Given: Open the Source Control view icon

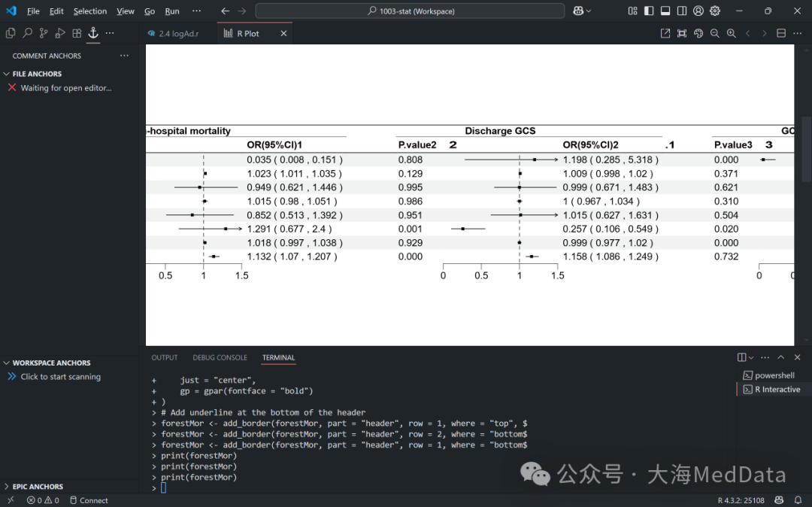Looking at the screenshot, I should click(44, 33).
